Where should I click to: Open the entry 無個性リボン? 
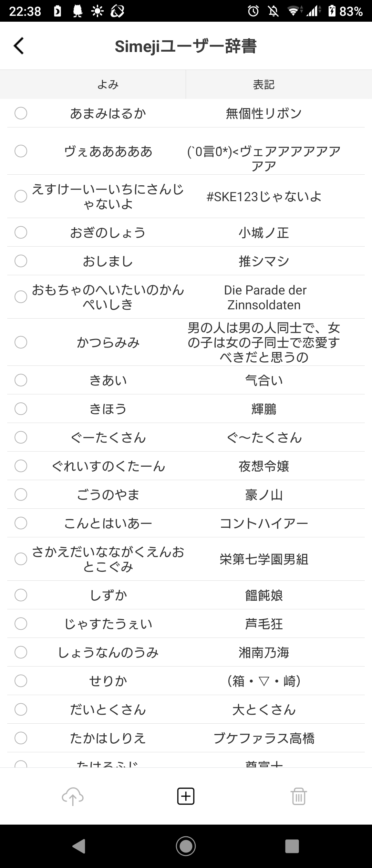pos(264,113)
